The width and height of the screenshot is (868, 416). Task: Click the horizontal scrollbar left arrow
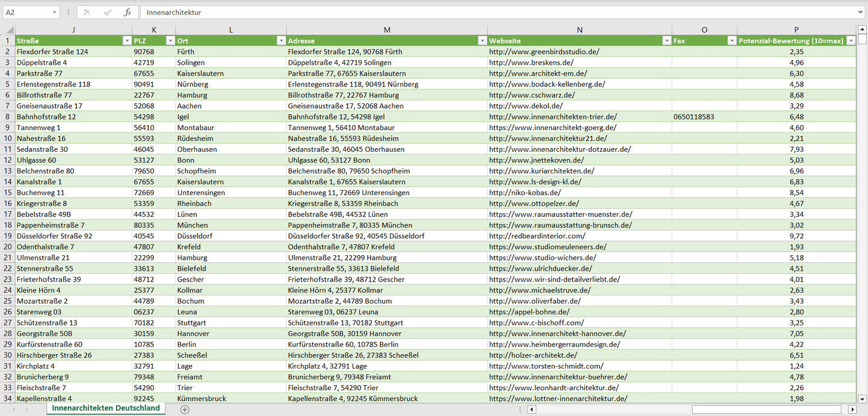click(532, 409)
